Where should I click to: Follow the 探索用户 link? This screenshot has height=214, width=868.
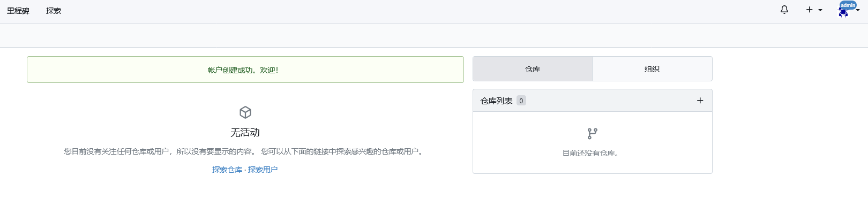point(263,170)
